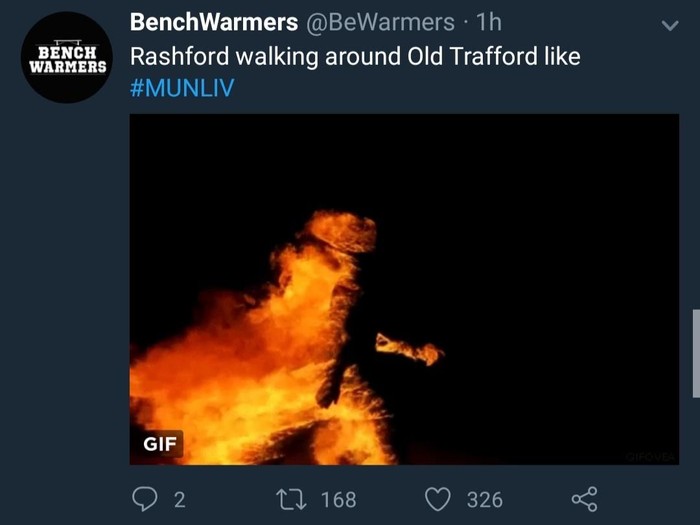Click the black empty area inside GIF
The image size is (700, 525).
536,223
